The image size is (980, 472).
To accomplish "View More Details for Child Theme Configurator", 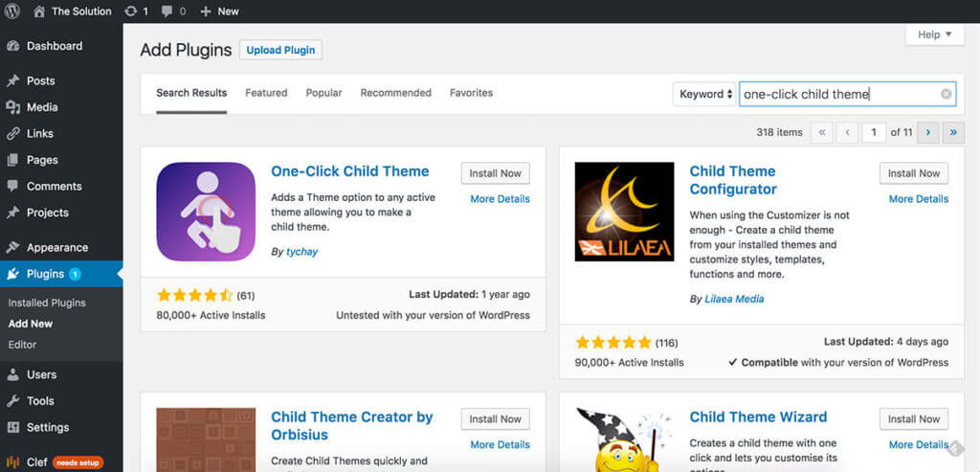I will pyautogui.click(x=919, y=199).
